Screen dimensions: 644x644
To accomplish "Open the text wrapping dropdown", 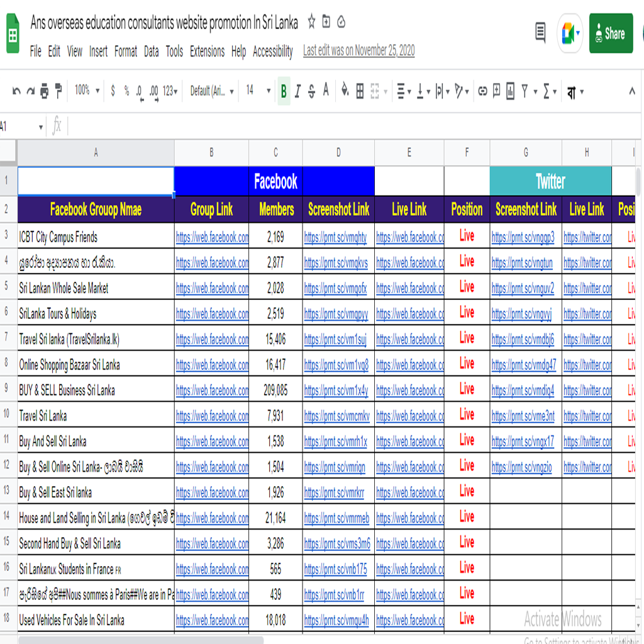I will (443, 91).
